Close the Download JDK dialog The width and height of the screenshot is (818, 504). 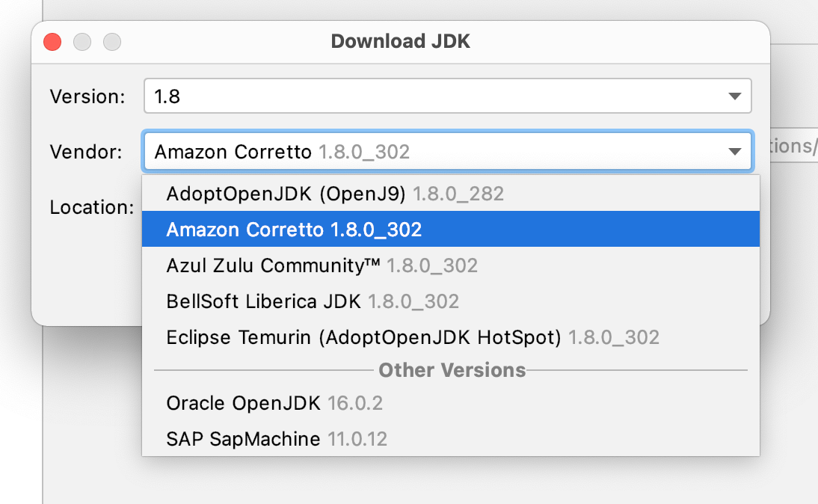click(52, 42)
